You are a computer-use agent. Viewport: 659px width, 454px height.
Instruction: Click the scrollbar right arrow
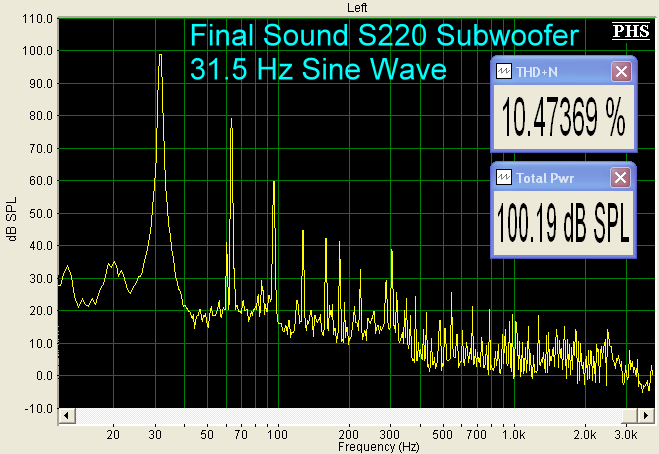(x=646, y=416)
